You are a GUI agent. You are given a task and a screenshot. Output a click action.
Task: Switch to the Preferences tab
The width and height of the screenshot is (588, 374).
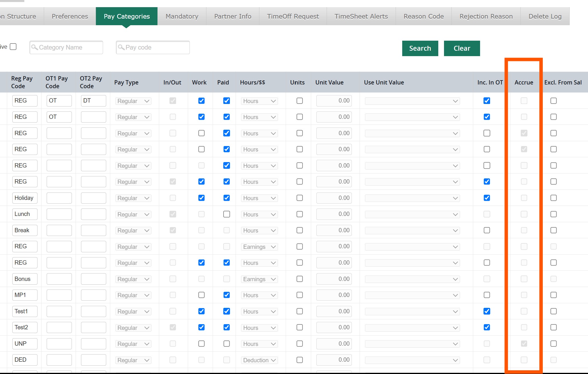tap(70, 16)
